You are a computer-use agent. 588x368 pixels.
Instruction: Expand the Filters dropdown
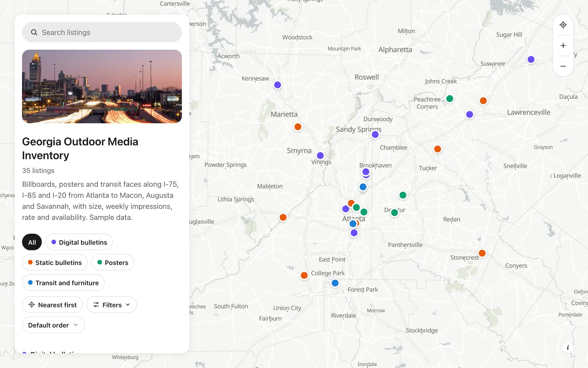pos(111,305)
